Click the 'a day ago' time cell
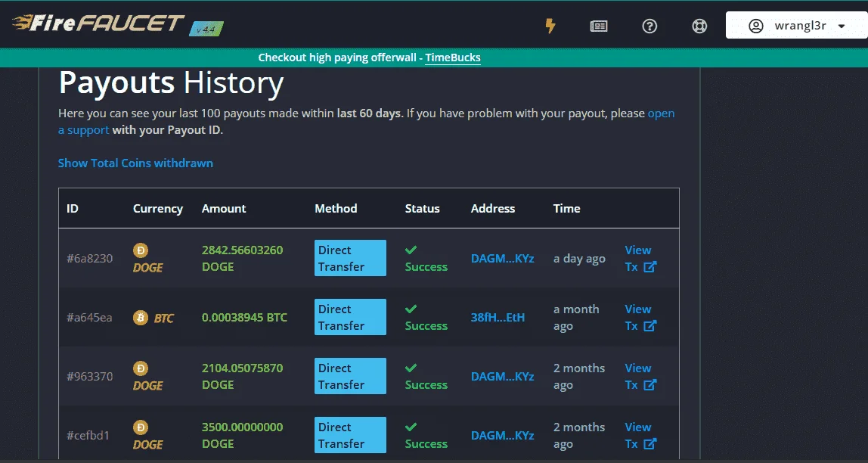 tap(579, 259)
